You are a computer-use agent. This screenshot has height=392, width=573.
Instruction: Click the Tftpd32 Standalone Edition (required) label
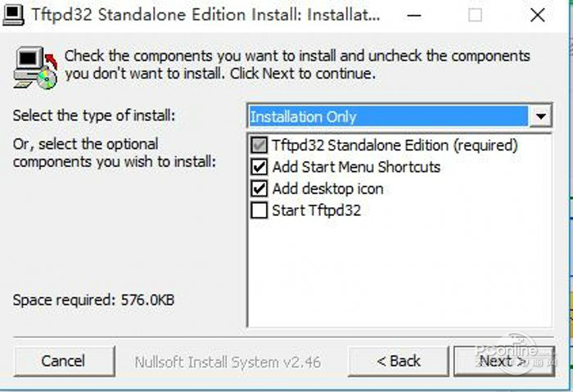[x=395, y=146]
